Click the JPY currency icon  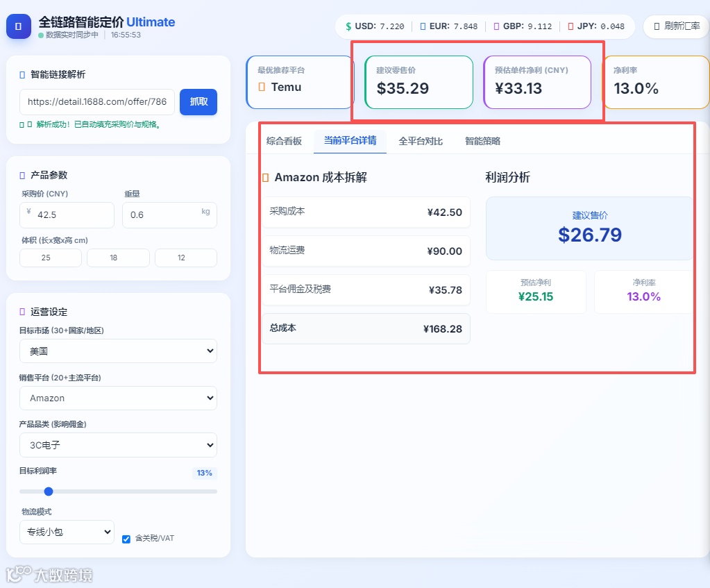pos(570,26)
